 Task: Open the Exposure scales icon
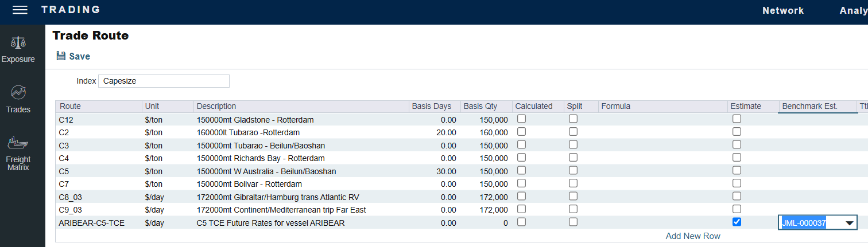coord(18,43)
